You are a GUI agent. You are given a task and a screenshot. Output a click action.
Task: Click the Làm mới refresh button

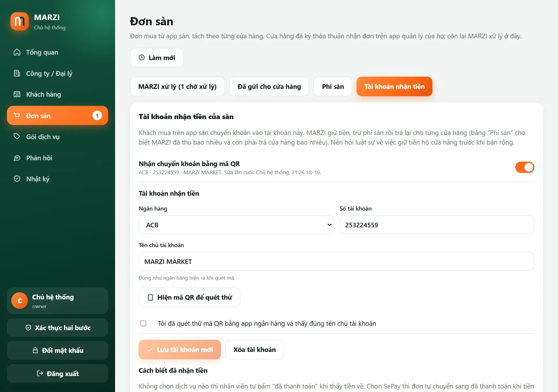pos(157,57)
